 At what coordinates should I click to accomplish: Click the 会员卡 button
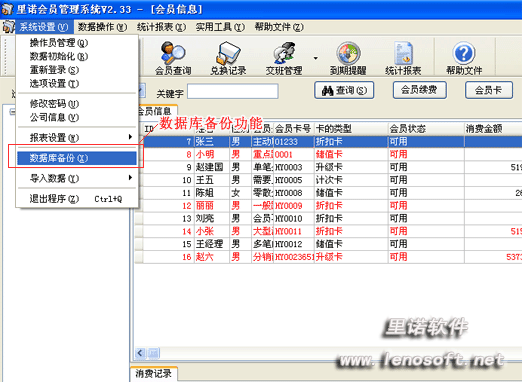coord(489,90)
